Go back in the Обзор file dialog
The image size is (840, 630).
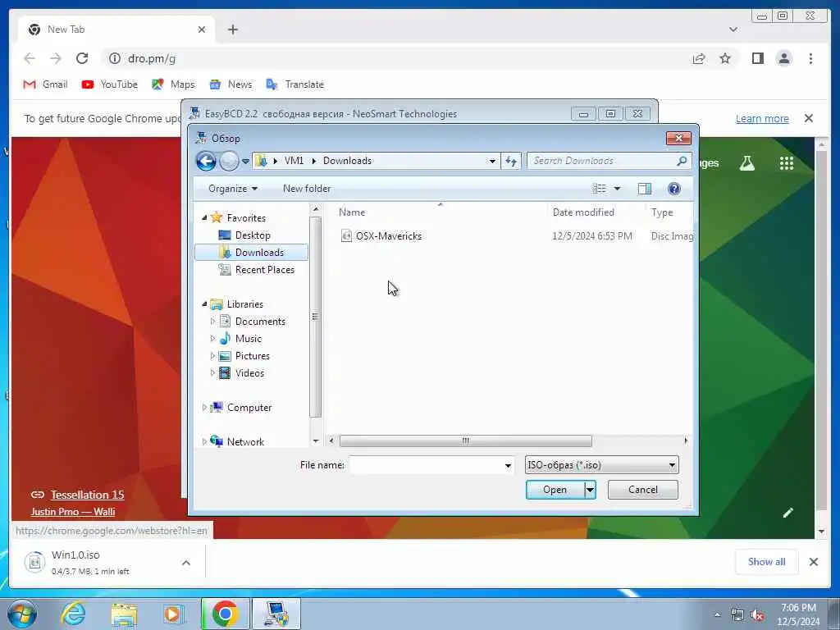pyautogui.click(x=206, y=161)
